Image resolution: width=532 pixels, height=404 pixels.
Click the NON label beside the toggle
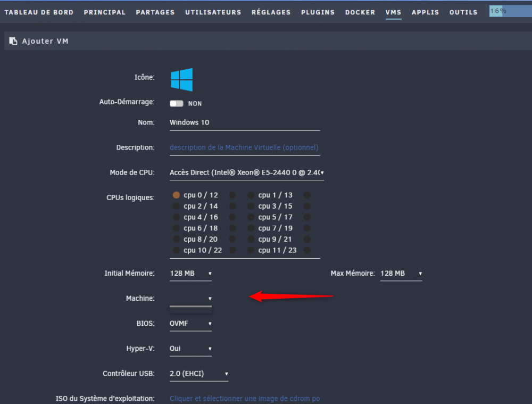(x=195, y=104)
